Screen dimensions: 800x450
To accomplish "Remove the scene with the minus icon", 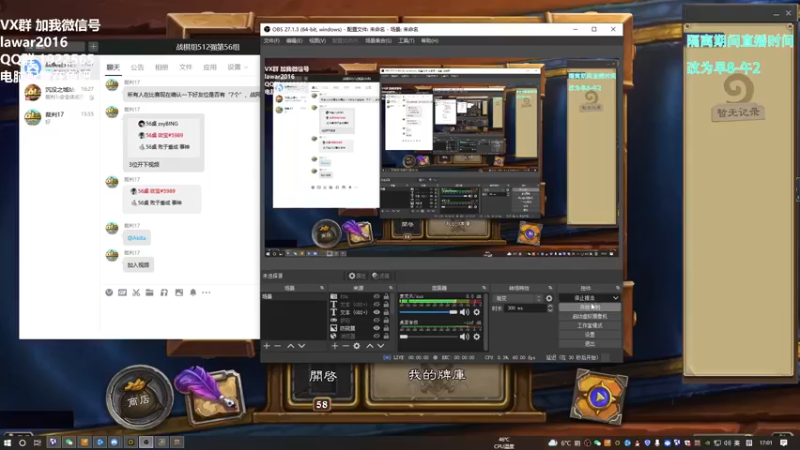I will pyautogui.click(x=278, y=346).
